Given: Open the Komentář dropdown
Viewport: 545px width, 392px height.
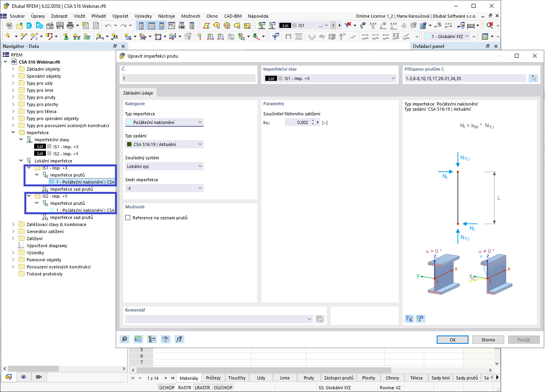Looking at the screenshot, I should point(219,319).
